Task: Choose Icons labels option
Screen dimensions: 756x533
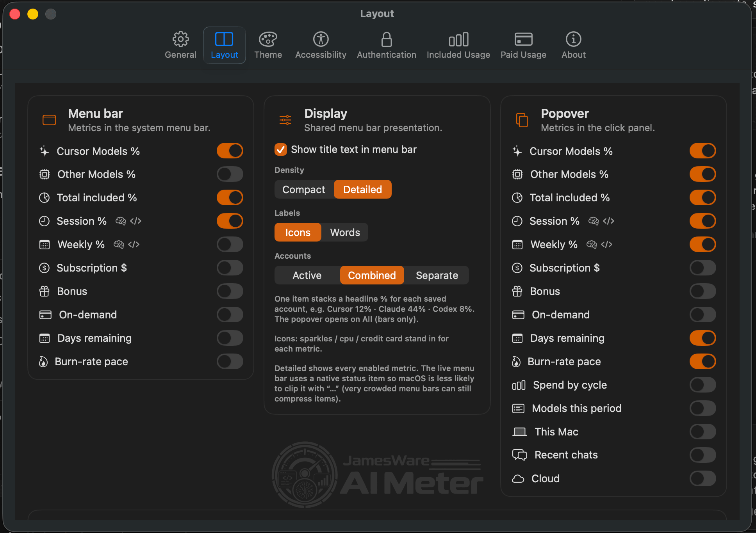Action: pos(298,233)
